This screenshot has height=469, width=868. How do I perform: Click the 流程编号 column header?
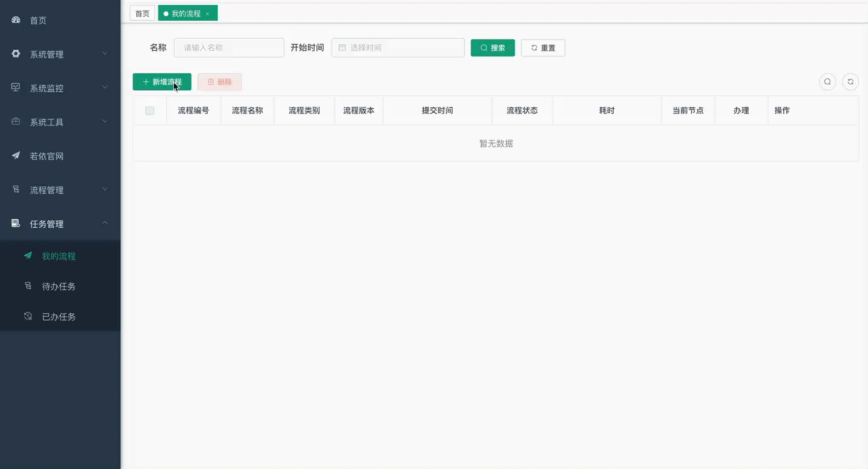click(194, 110)
